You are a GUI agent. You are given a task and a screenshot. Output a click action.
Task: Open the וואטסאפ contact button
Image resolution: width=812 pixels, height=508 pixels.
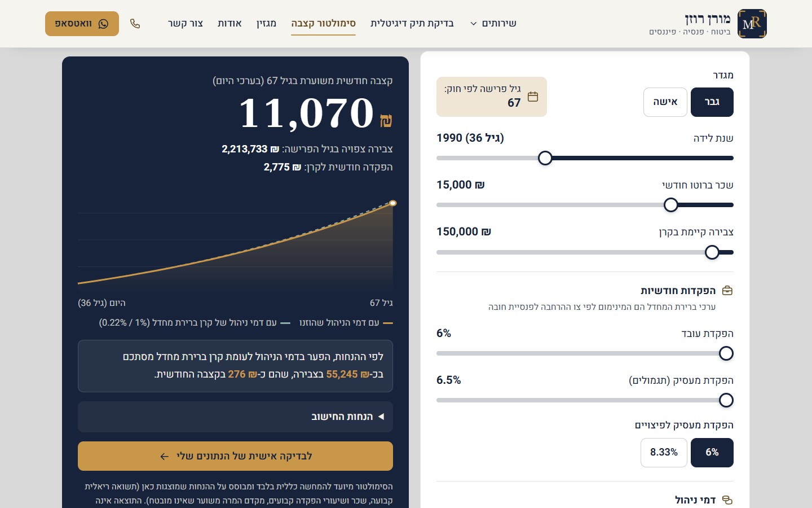82,24
